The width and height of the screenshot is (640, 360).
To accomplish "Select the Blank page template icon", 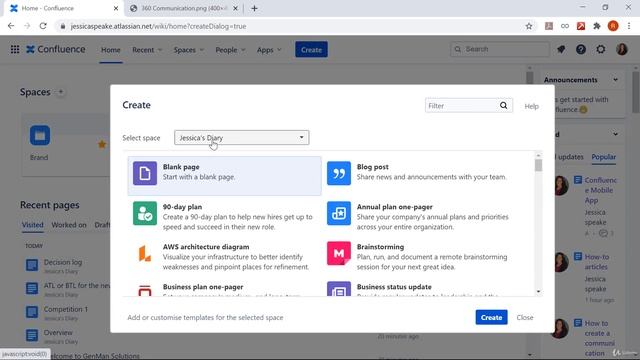I will click(x=144, y=173).
